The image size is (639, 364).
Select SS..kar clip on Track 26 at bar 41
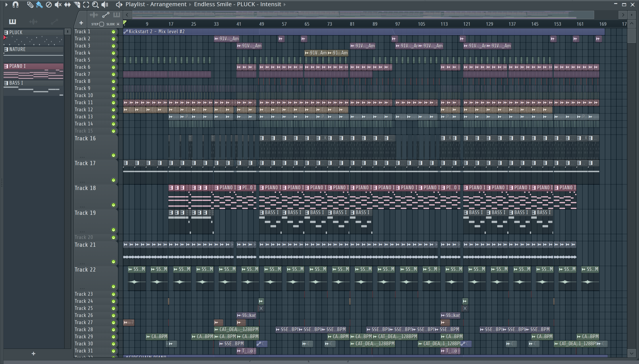pyautogui.click(x=247, y=315)
